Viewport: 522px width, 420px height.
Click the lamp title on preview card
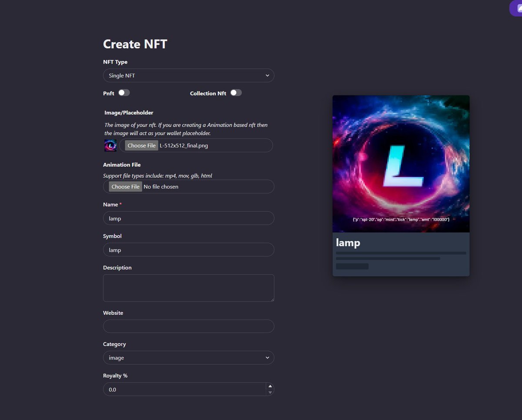click(348, 243)
